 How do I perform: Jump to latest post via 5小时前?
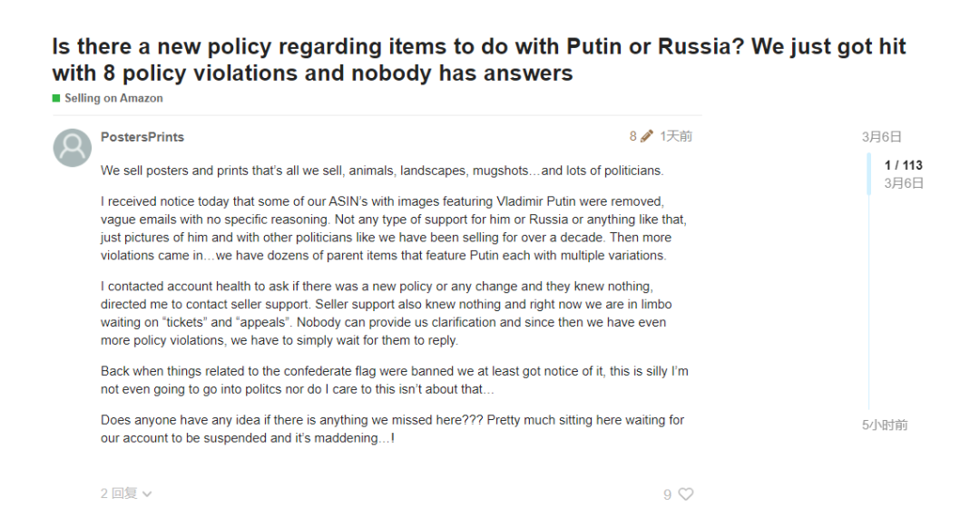click(885, 425)
